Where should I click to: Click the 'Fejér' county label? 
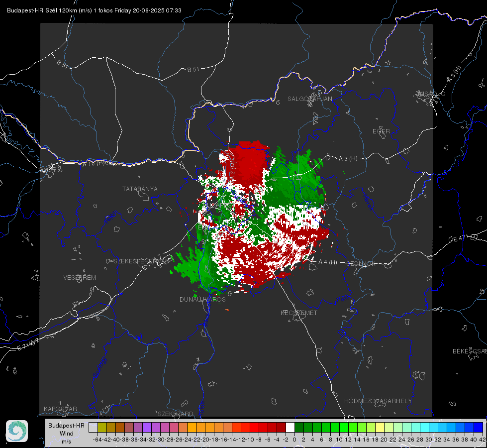click(111, 218)
